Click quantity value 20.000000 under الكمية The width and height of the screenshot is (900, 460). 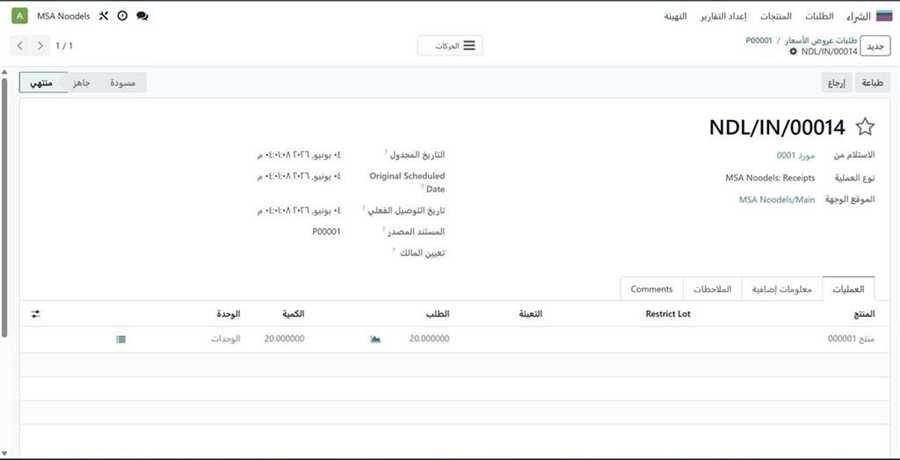284,339
